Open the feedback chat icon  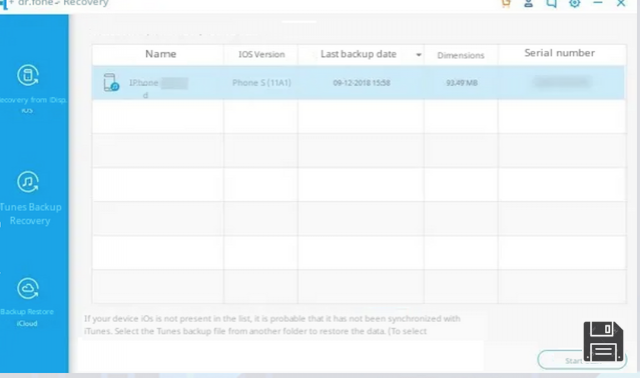coord(551,3)
